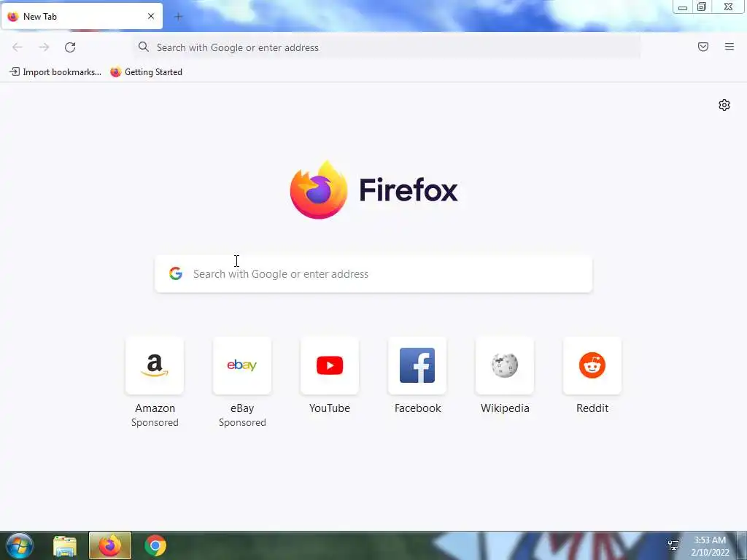
Task: Go forward one page
Action: [x=44, y=47]
